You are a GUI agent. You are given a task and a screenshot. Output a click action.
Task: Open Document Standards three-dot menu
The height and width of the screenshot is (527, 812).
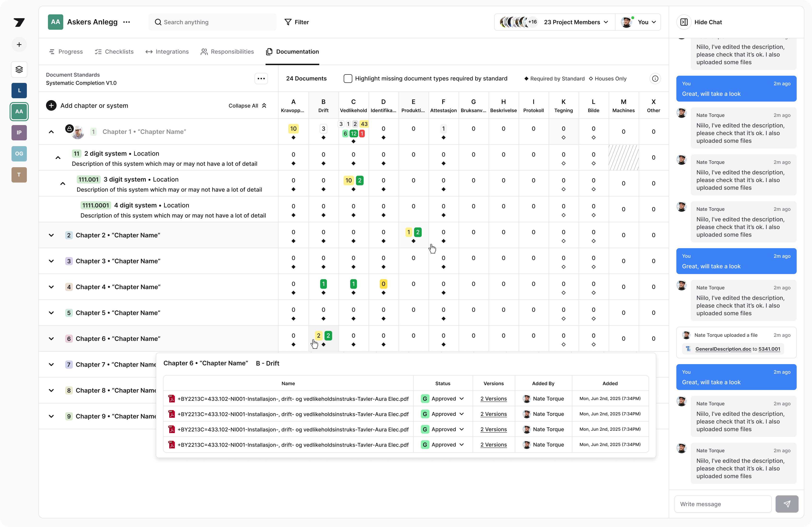click(261, 79)
